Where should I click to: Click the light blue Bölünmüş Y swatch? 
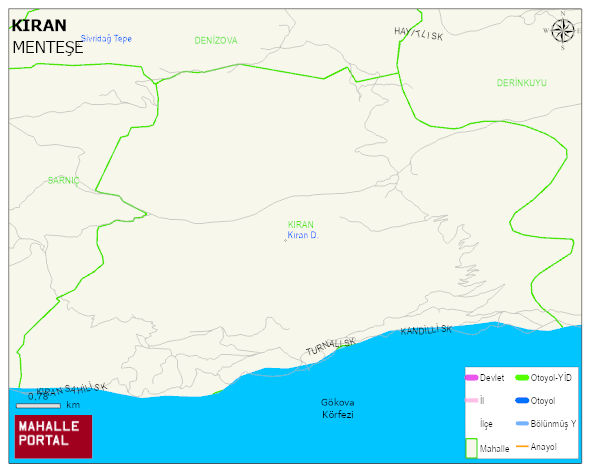tap(522, 423)
